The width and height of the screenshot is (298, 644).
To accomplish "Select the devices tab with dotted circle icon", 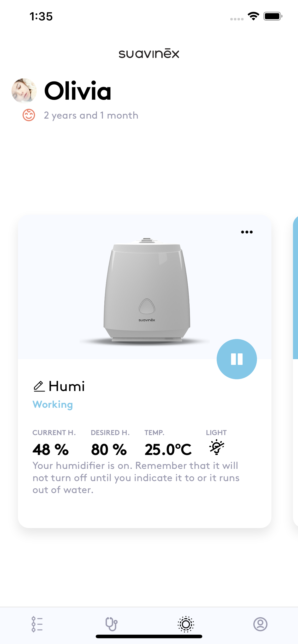I will 186,624.
